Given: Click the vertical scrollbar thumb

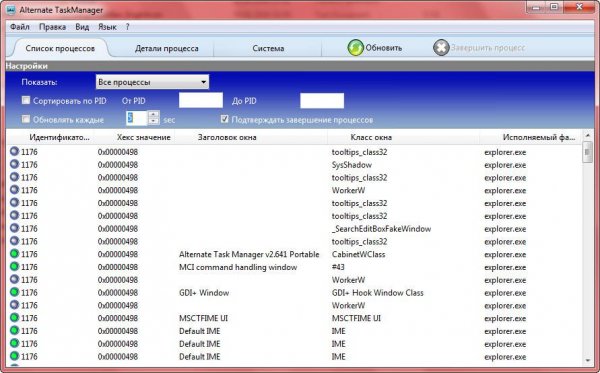Looking at the screenshot, I should [588, 152].
